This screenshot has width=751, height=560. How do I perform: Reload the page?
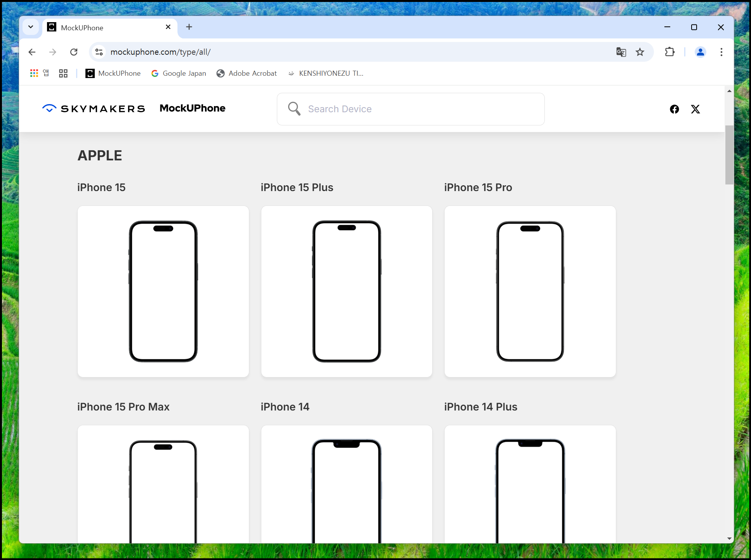coord(74,52)
